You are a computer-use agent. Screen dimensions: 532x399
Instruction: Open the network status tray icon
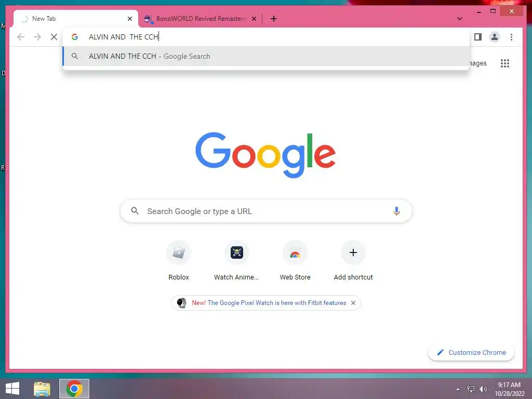[x=470, y=389]
